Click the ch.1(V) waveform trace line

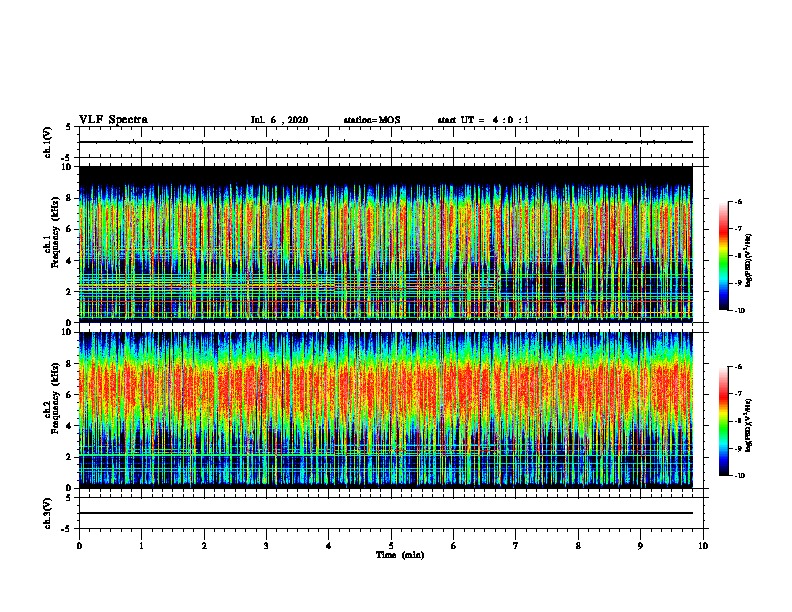[x=386, y=142]
